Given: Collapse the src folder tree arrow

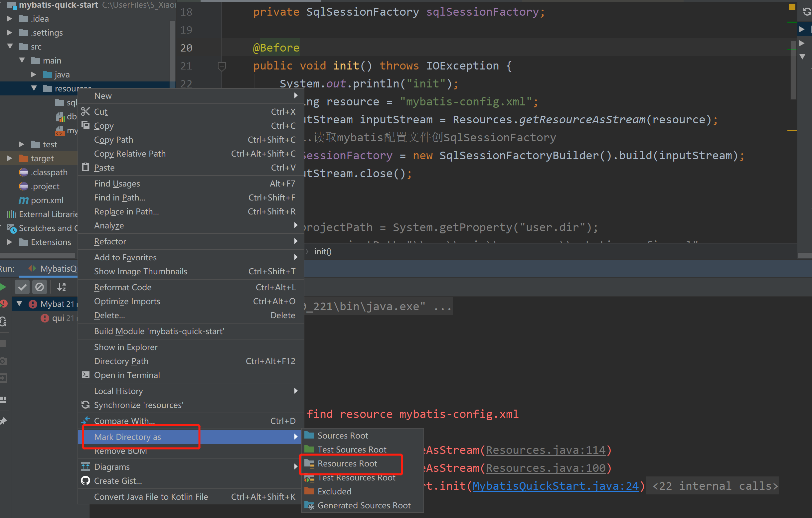Looking at the screenshot, I should coord(10,46).
